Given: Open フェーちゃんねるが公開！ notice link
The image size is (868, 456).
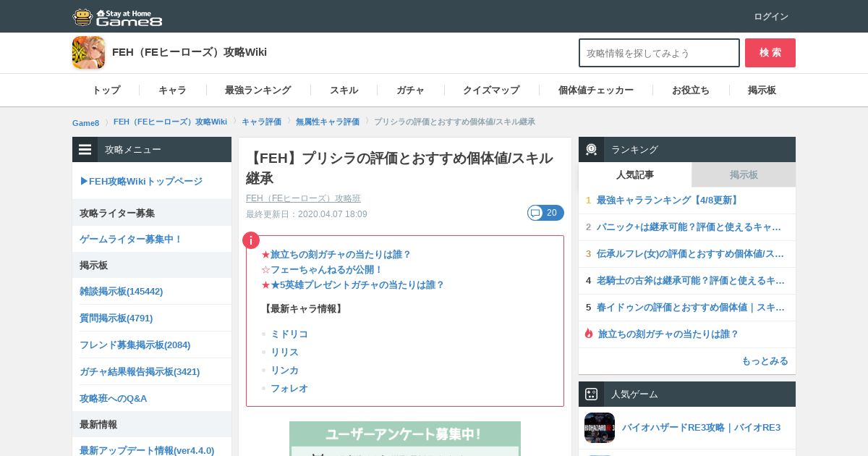Looking at the screenshot, I should [x=327, y=269].
